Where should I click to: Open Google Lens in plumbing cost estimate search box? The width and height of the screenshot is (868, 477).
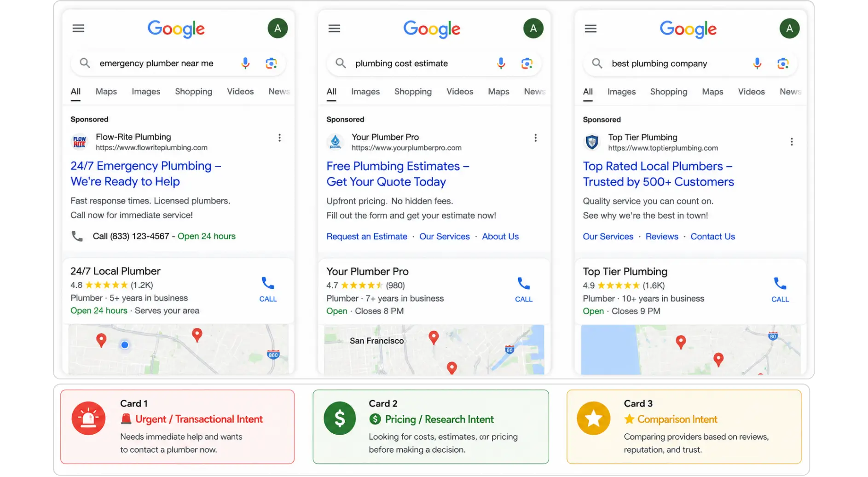coord(527,63)
